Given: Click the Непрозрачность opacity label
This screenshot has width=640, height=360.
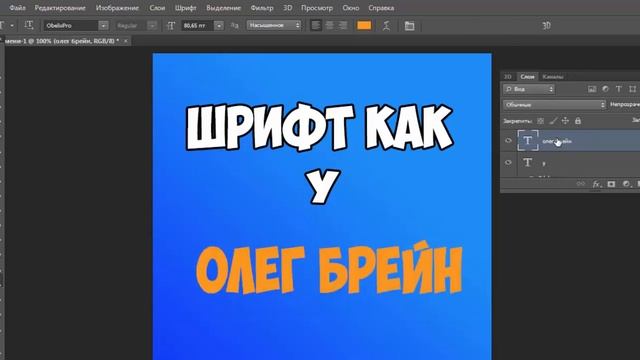Looking at the screenshot, I should [x=624, y=105].
